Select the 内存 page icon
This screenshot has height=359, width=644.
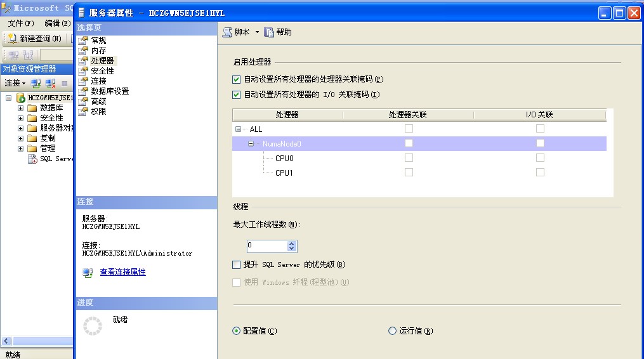pyautogui.click(x=83, y=51)
